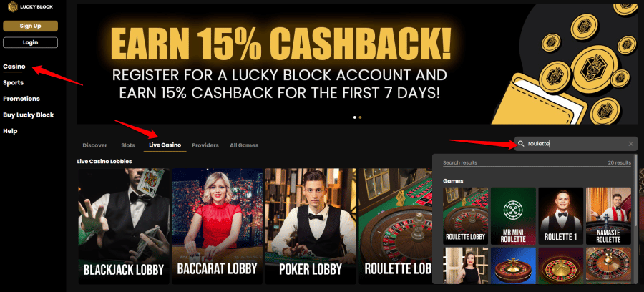Open the Namaste Roulette game result

pos(608,216)
